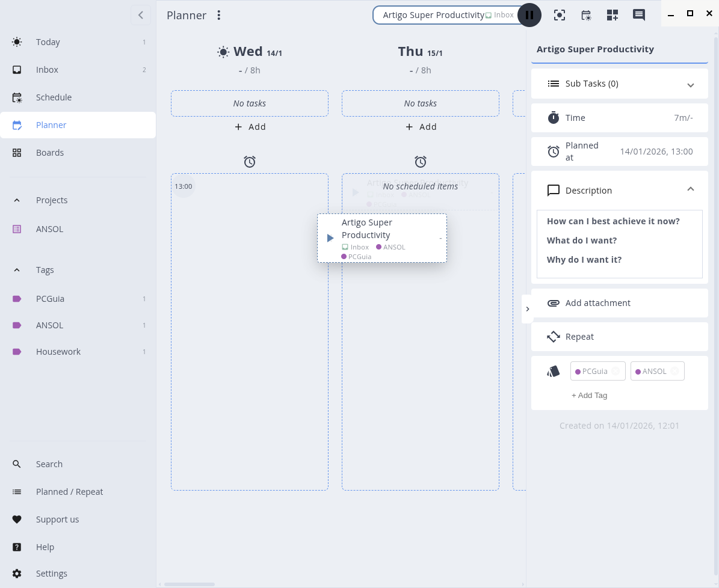
Task: Hide the task detail side panel
Action: (528, 309)
